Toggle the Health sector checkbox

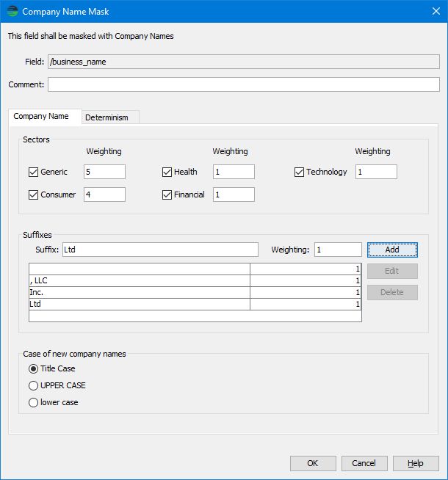(x=167, y=172)
